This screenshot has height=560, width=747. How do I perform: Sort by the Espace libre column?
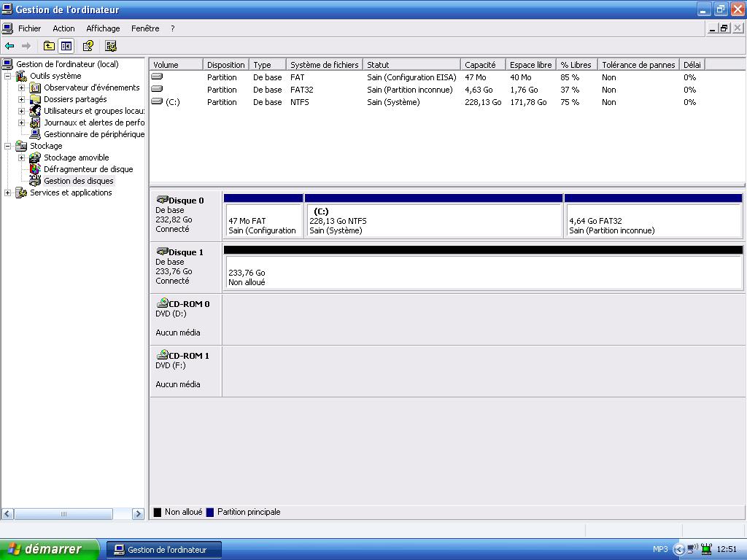click(531, 65)
